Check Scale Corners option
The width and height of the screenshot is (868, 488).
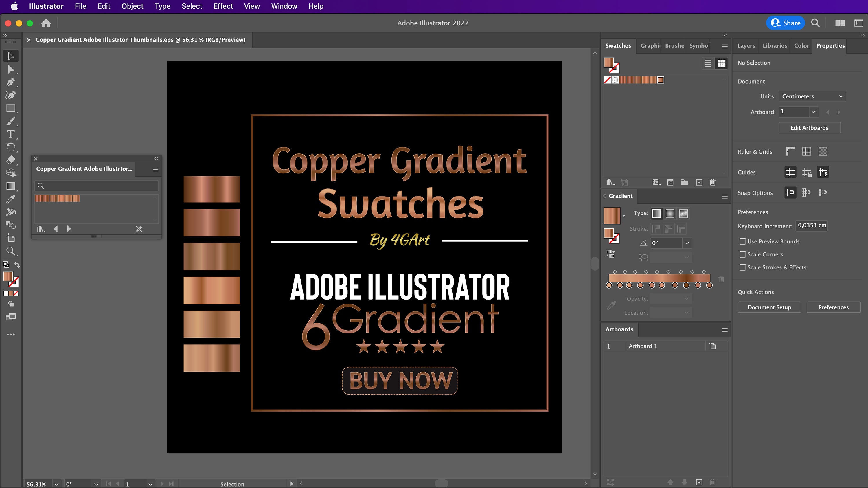click(x=742, y=254)
